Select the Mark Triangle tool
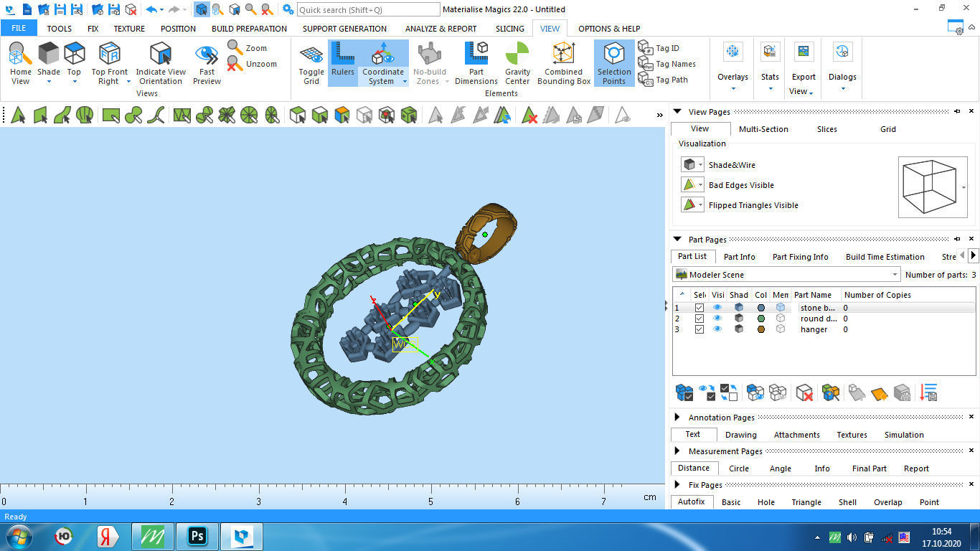The height and width of the screenshot is (551, 980). pyautogui.click(x=18, y=115)
